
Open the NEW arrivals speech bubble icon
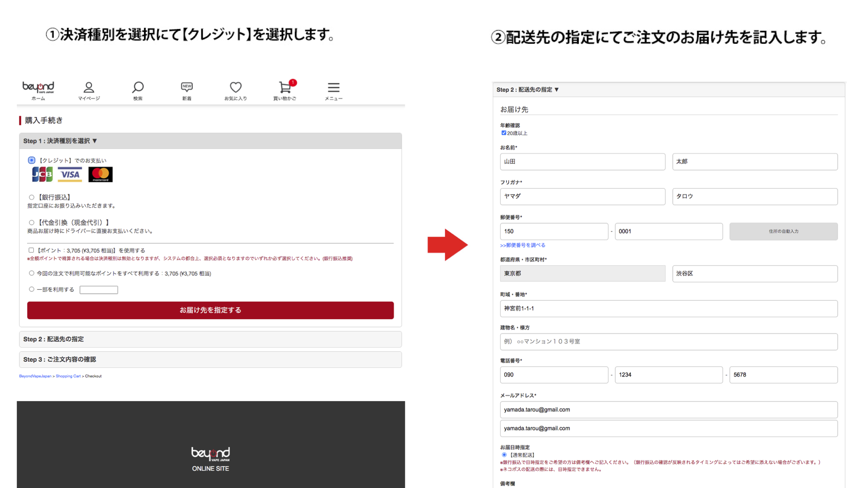click(x=187, y=88)
